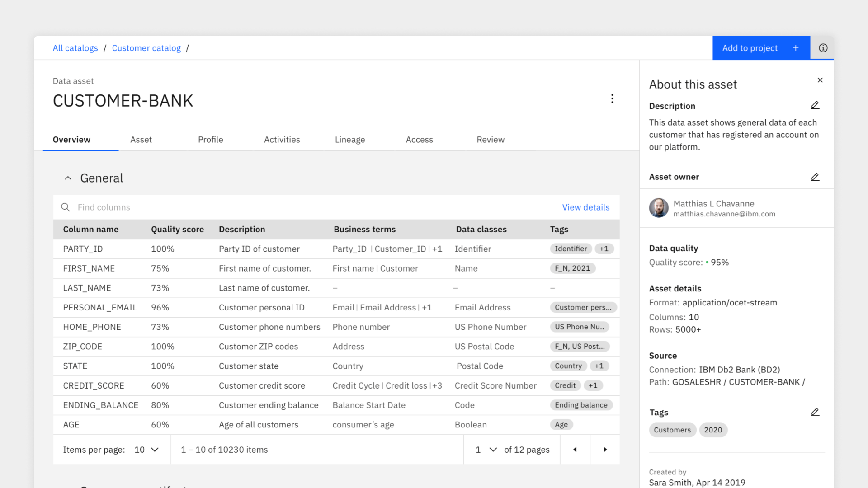Edit the Asset owner with the pencil icon

coord(815,177)
